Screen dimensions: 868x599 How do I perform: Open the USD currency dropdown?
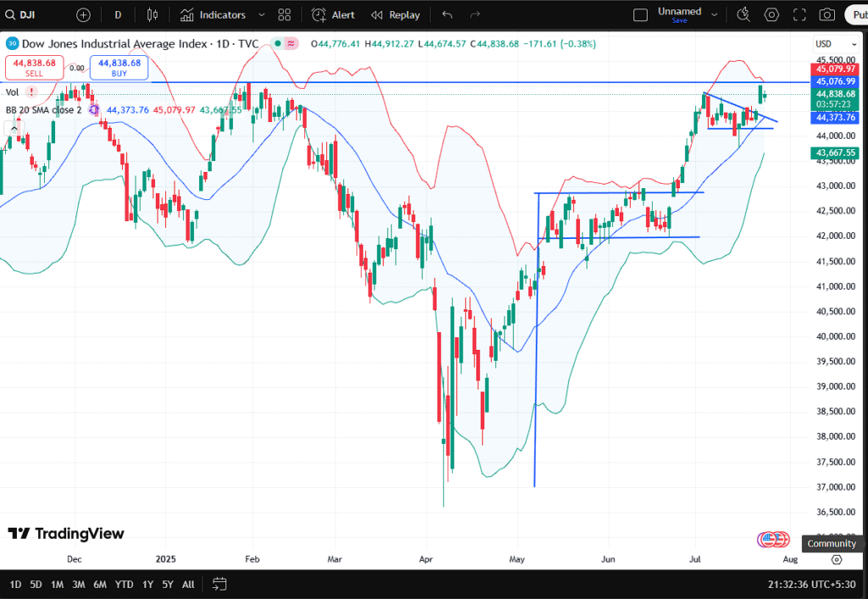835,44
